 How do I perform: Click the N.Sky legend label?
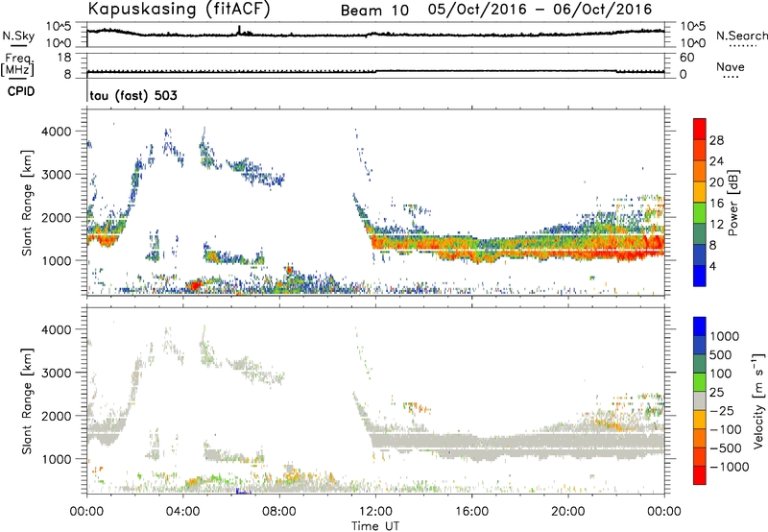tap(18, 36)
